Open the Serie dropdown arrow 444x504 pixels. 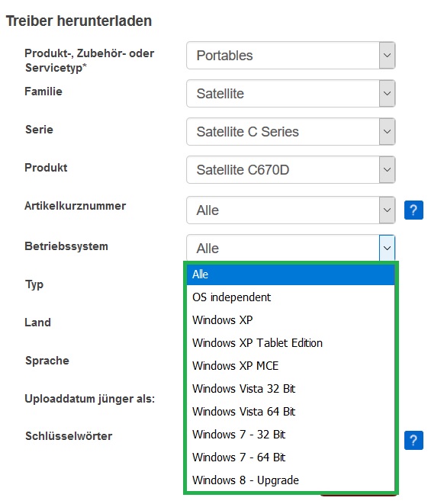pos(387,131)
